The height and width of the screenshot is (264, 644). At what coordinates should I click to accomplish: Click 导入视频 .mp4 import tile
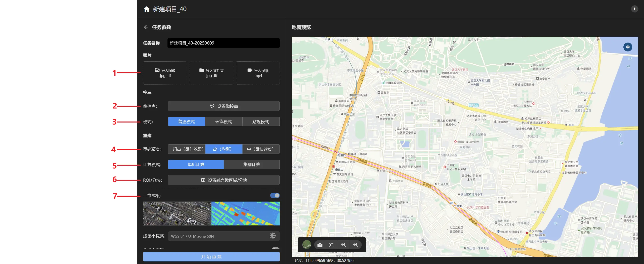click(258, 73)
